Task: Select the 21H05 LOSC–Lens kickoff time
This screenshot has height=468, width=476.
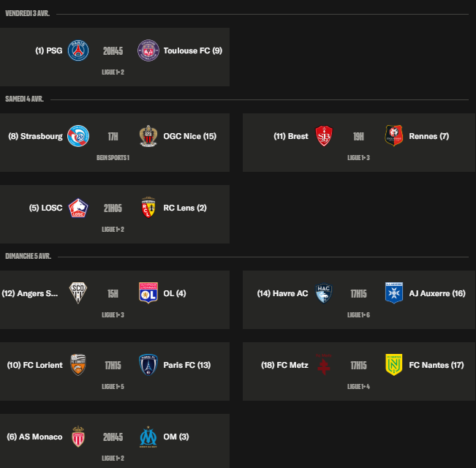Action: click(x=113, y=208)
